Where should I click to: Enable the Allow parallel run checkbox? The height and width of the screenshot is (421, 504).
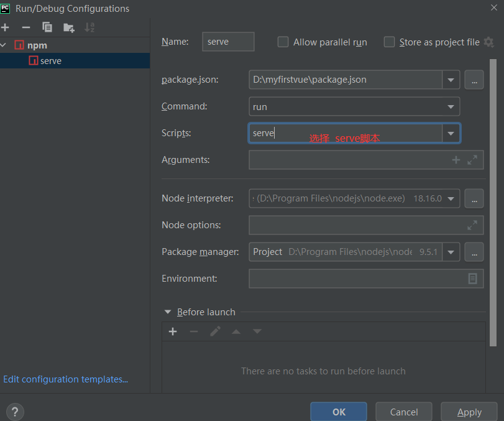tap(283, 42)
